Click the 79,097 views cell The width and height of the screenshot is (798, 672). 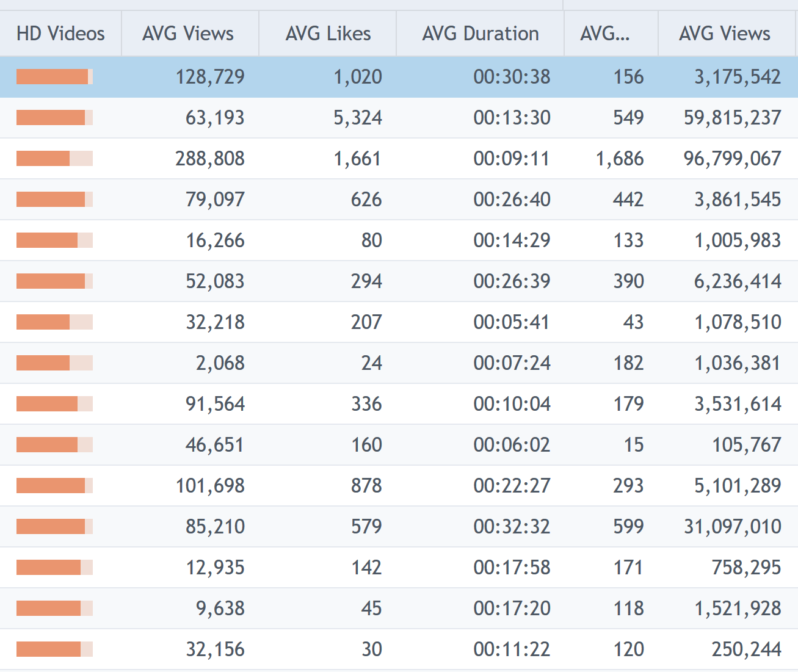click(215, 200)
